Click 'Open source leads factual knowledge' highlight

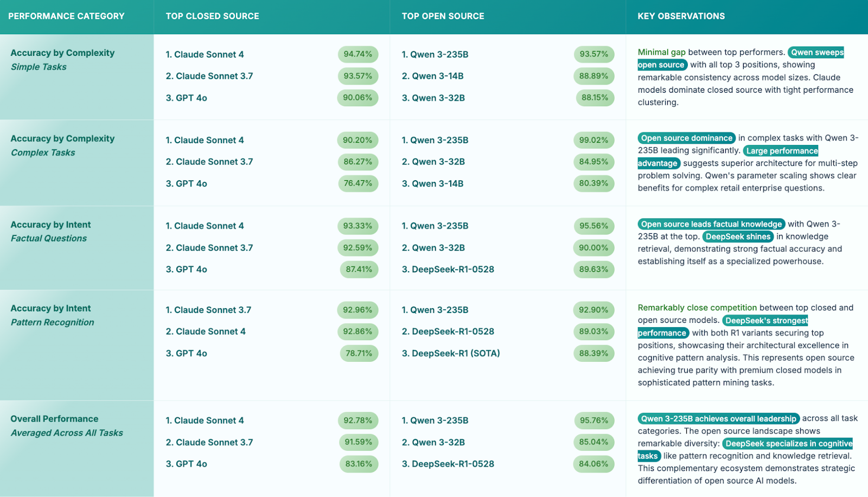[711, 224]
